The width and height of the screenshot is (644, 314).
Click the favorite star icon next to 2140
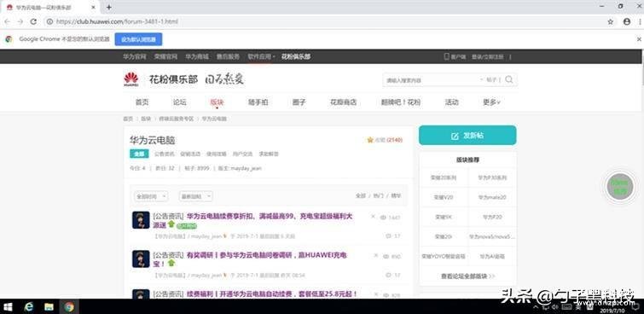pos(370,140)
